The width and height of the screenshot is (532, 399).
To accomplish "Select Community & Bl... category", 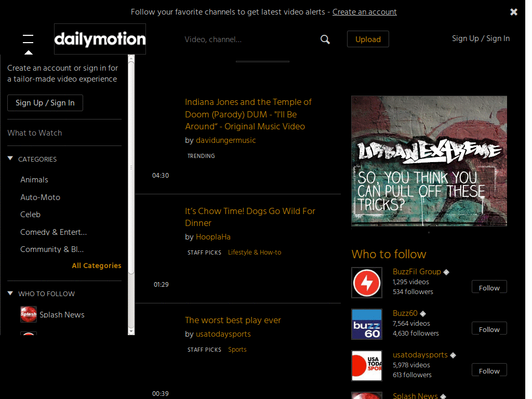I will 52,249.
